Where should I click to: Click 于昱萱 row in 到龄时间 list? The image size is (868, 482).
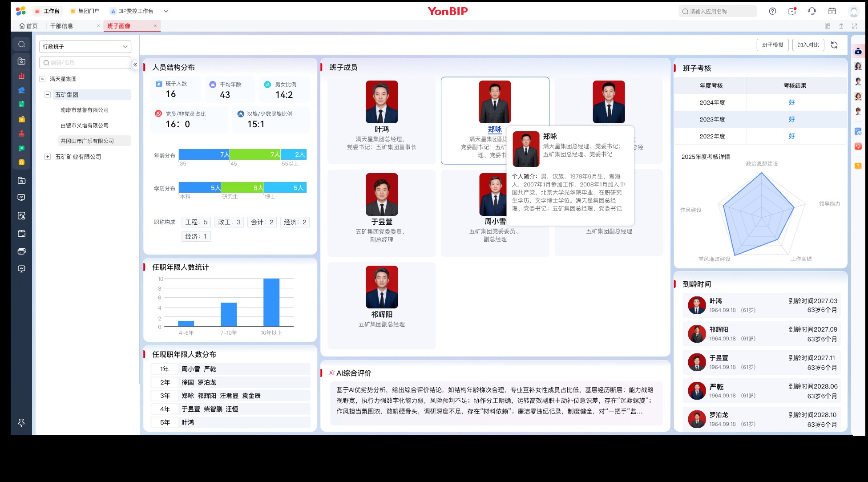(x=762, y=363)
